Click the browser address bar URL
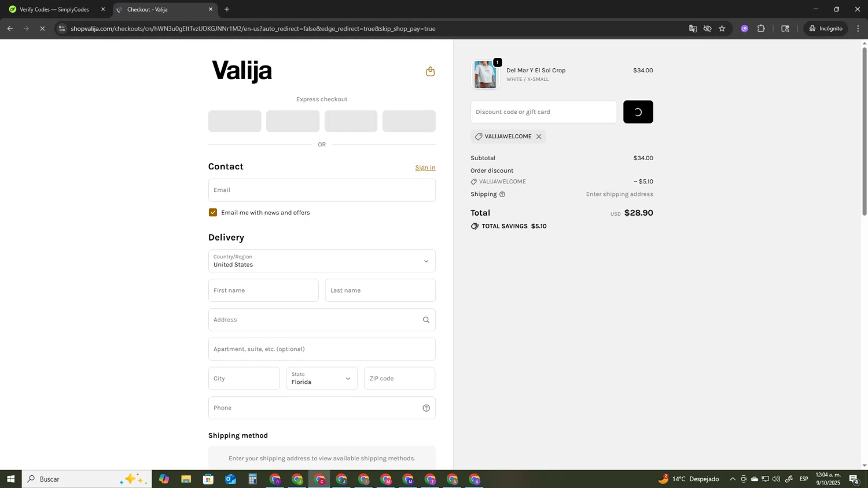Screen dimensions: 868x488 pos(253,28)
